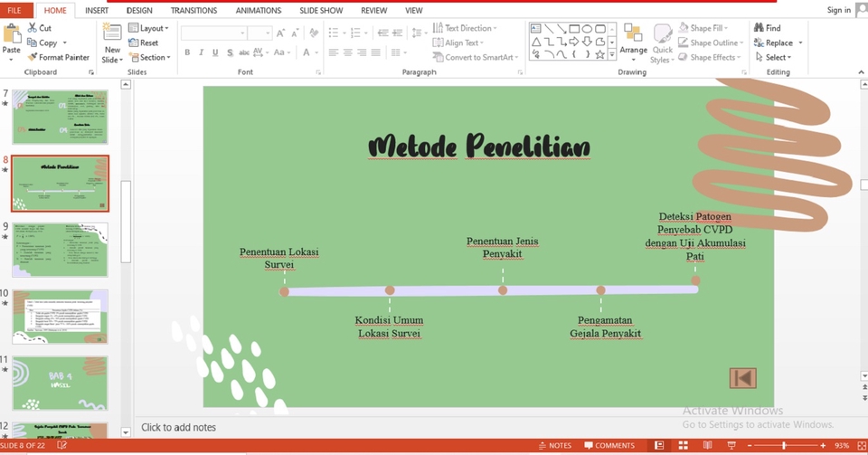Click the Align Text button
The height and width of the screenshot is (455, 868).
coord(458,43)
